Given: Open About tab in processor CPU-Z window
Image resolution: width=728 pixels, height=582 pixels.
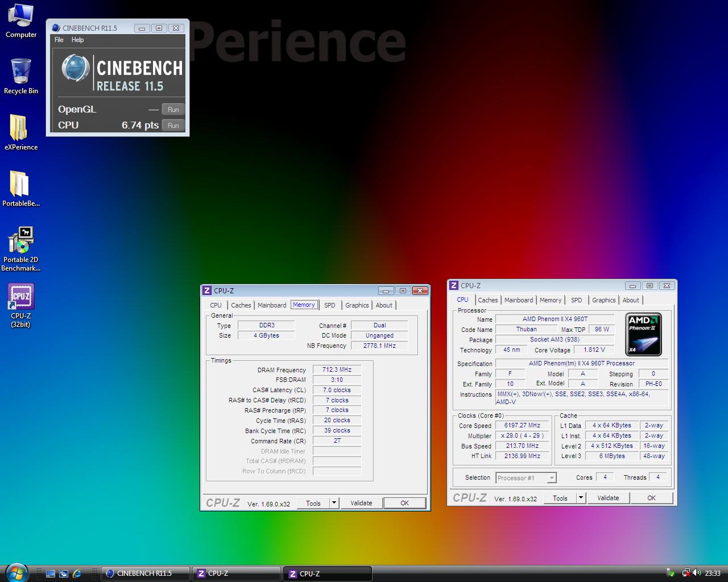Looking at the screenshot, I should (x=631, y=300).
